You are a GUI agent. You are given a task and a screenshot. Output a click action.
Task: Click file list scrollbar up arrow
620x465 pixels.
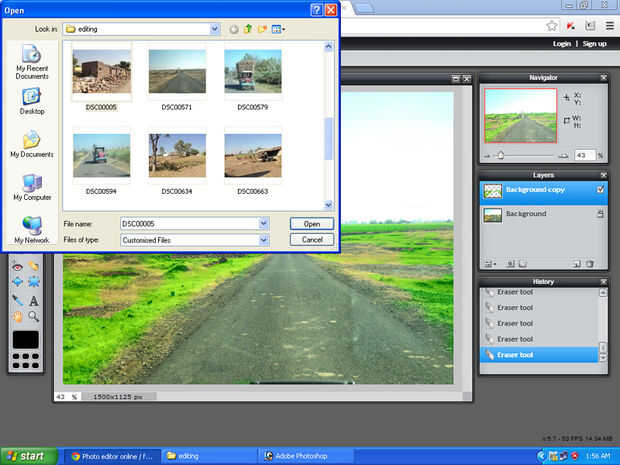click(328, 47)
